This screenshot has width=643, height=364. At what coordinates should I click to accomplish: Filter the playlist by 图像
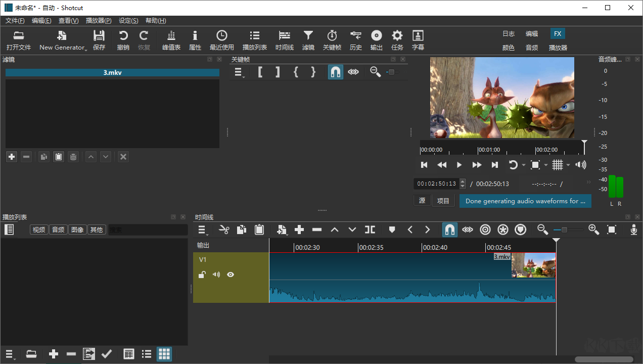click(x=77, y=230)
